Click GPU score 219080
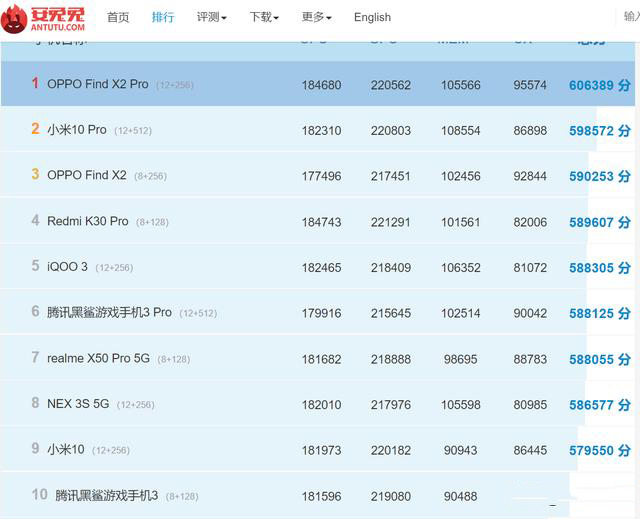 point(391,497)
